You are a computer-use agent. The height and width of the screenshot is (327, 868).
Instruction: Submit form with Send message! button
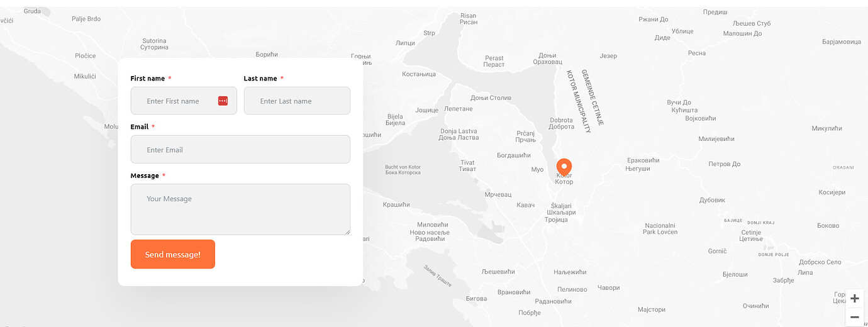pos(173,254)
